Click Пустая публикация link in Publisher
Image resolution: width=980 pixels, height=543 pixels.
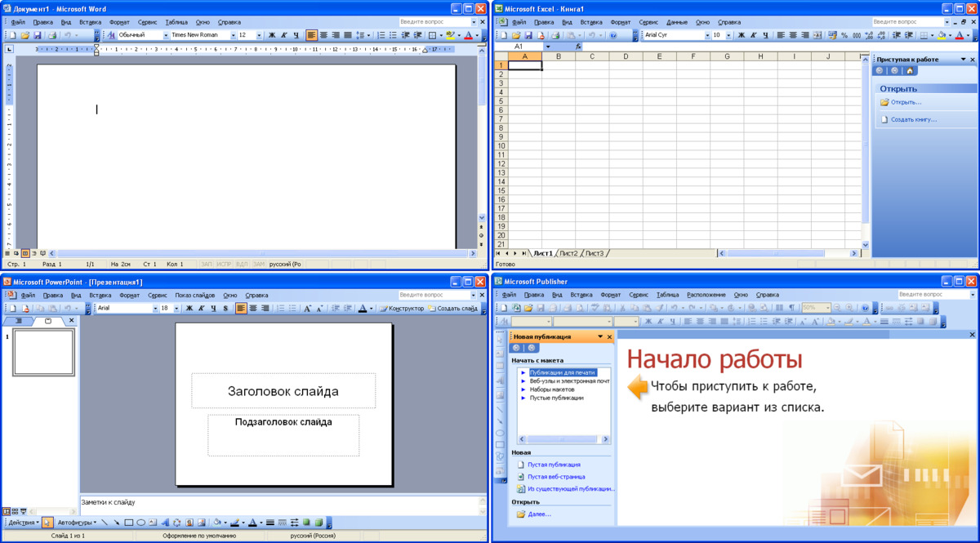(x=554, y=465)
